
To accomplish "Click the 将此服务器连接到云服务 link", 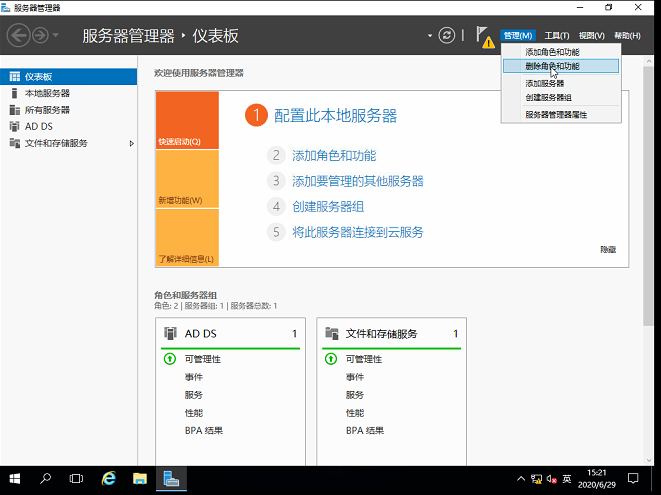I will (x=358, y=232).
